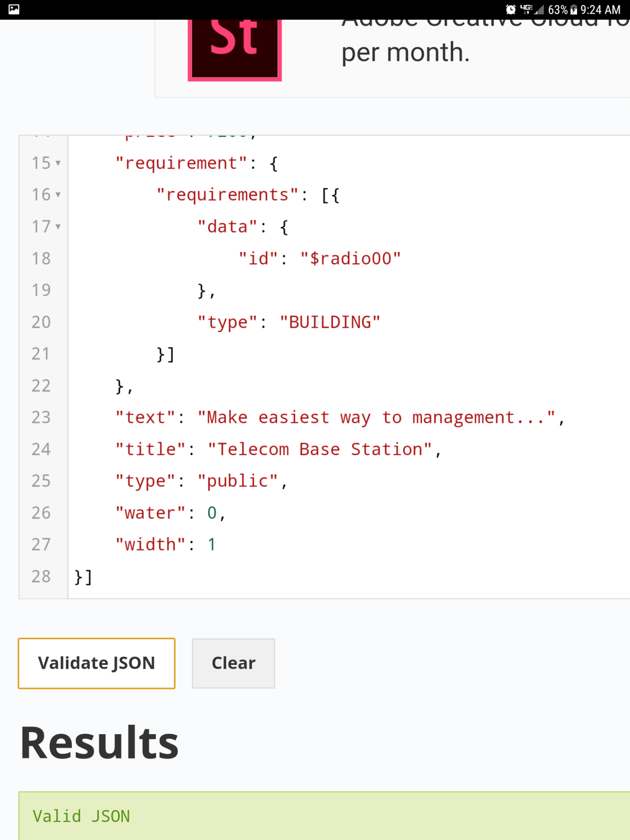Collapse the fold arrow on line 17
Screen dimensions: 630x840
click(x=58, y=226)
